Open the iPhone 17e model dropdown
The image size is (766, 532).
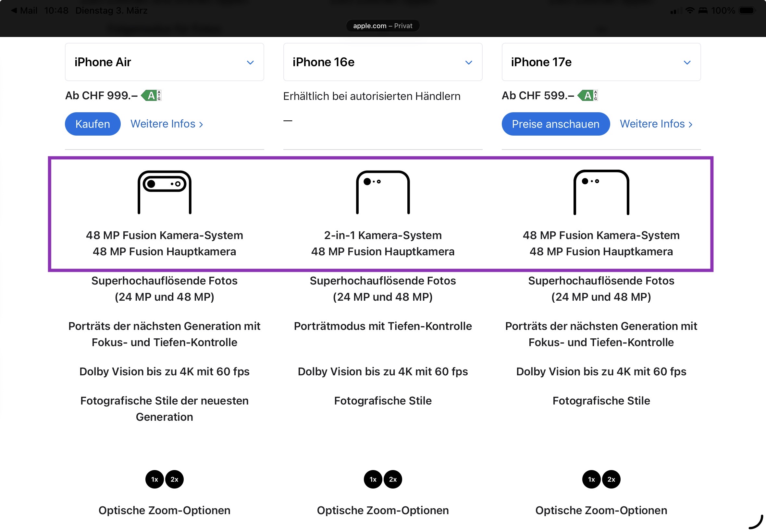click(601, 62)
